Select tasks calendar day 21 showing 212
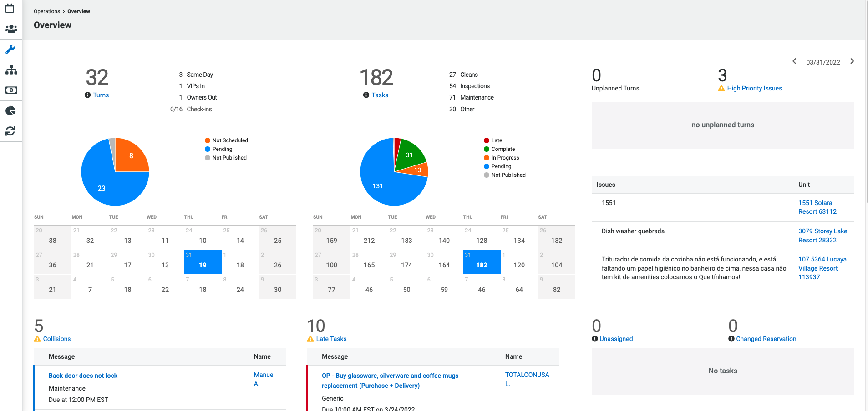The image size is (868, 411). pyautogui.click(x=369, y=237)
